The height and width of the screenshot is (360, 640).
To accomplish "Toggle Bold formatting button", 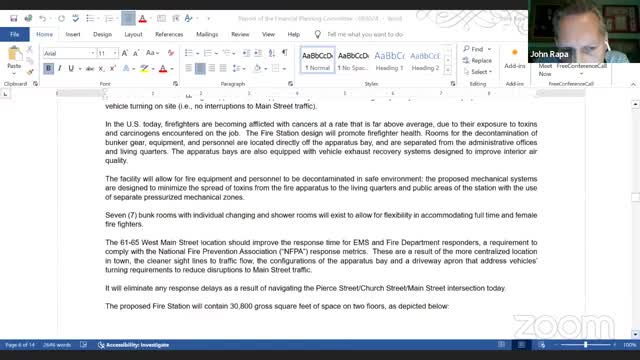I will pyautogui.click(x=48, y=69).
